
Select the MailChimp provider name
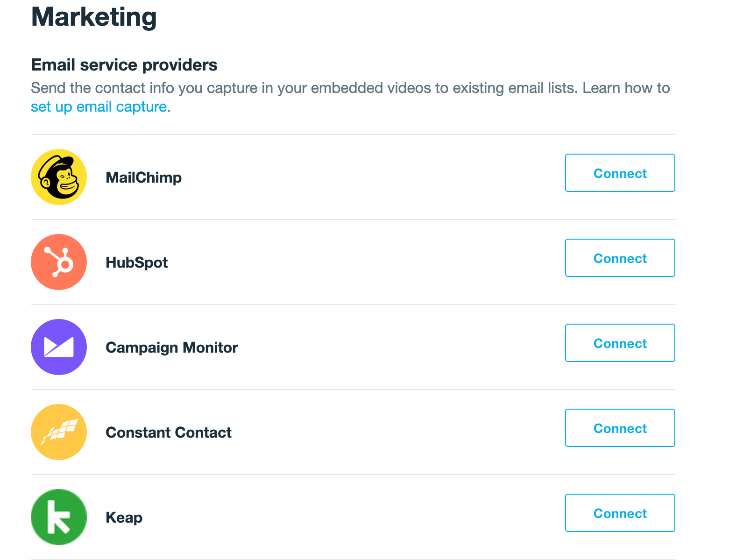(x=143, y=177)
